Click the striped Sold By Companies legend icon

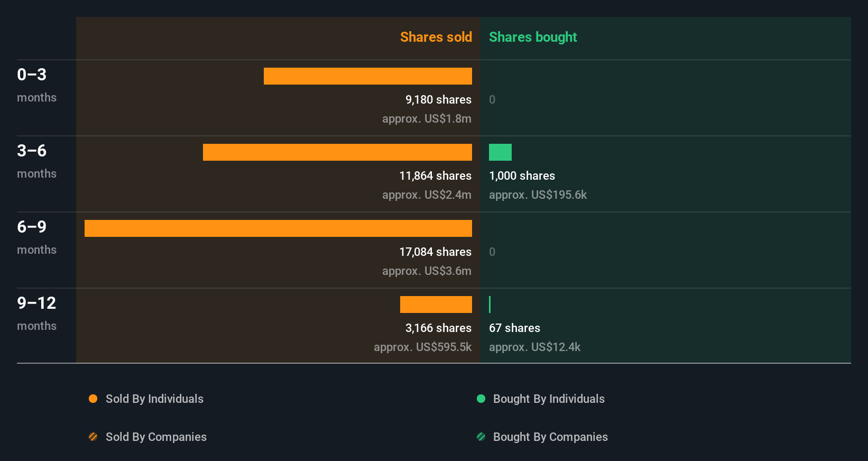(x=93, y=437)
